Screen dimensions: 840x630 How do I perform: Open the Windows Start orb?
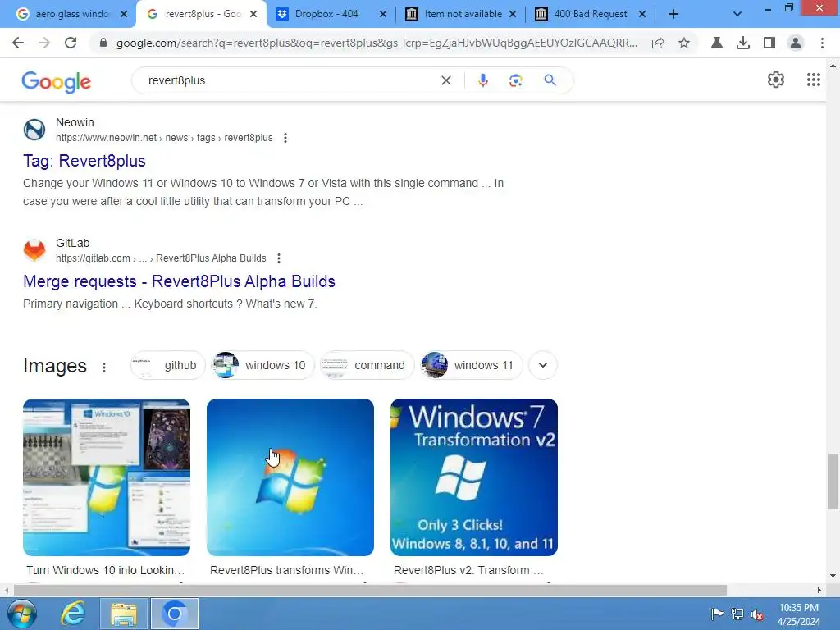[x=22, y=614]
